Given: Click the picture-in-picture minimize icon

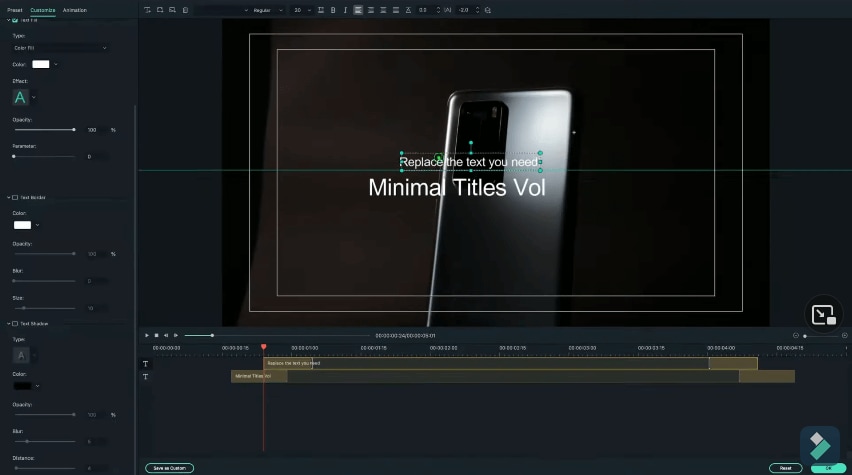Looking at the screenshot, I should [823, 315].
